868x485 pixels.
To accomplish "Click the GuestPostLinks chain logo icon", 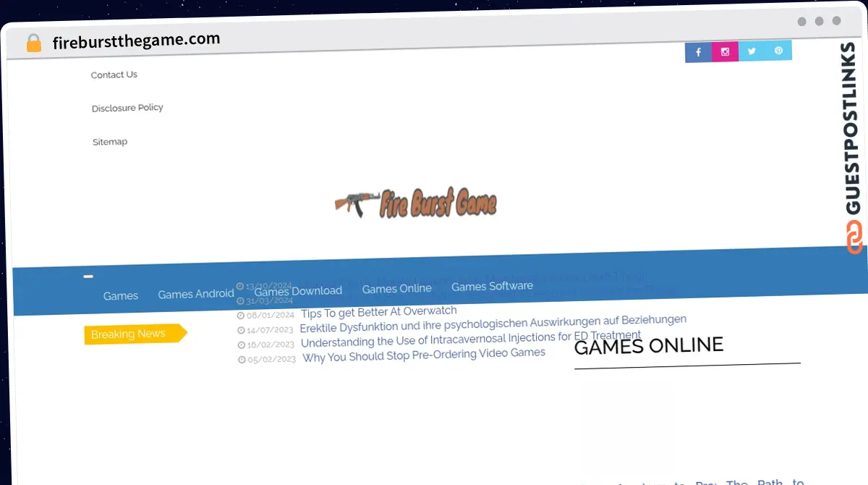I will (854, 237).
